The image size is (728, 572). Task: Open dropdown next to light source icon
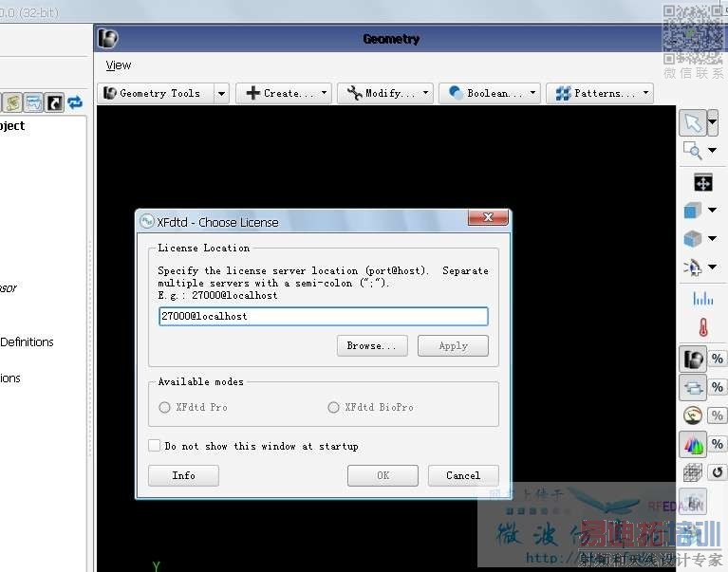click(712, 267)
